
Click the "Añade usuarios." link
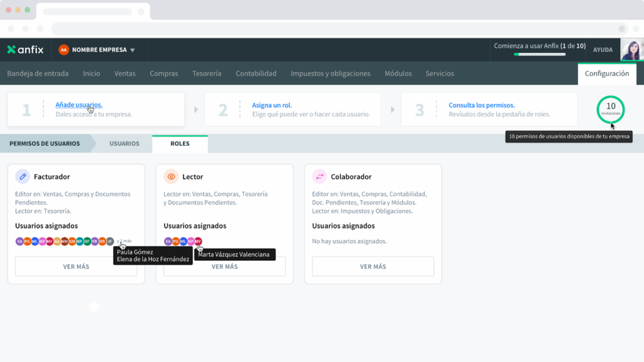pyautogui.click(x=79, y=105)
